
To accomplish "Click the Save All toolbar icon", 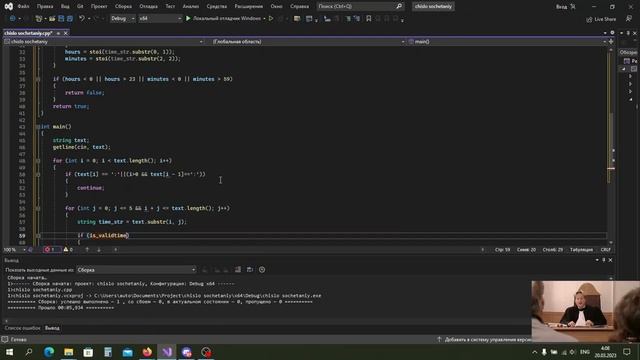I will tap(70, 18).
